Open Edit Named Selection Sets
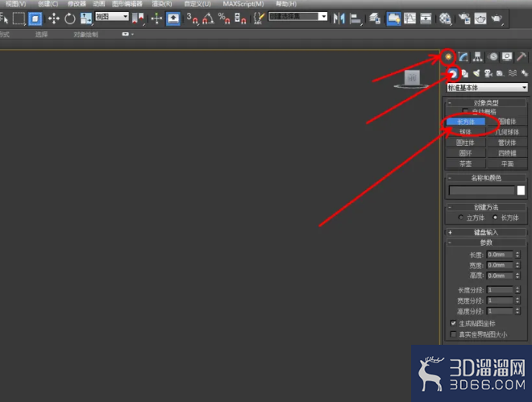 point(259,19)
